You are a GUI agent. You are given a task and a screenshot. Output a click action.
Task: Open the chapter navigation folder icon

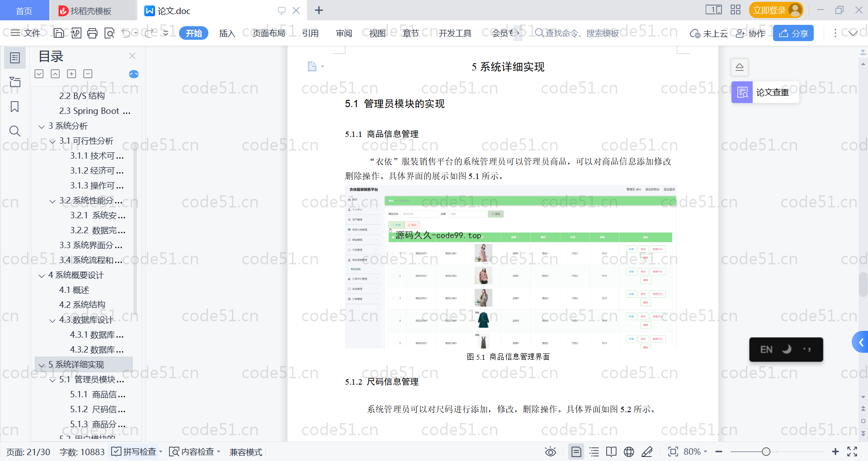15,82
